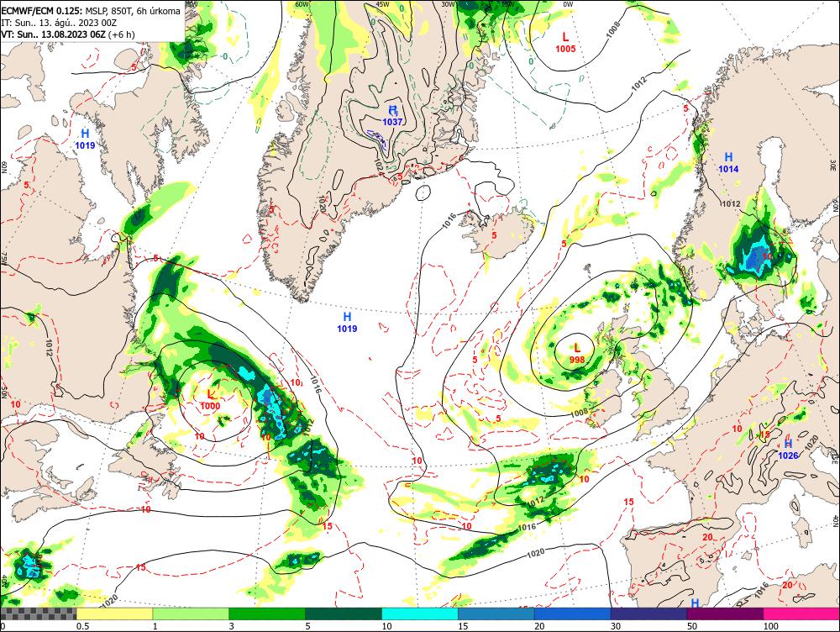Click the H 1026 high over the Alps
Image resolution: width=840 pixels, height=632 pixels.
pos(788,450)
